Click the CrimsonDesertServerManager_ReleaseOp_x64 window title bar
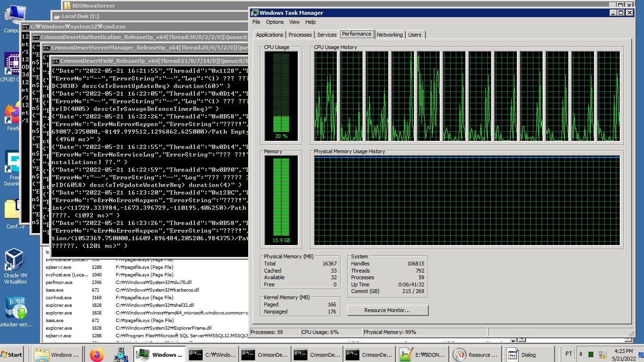The width and height of the screenshot is (644, 362). [x=145, y=48]
